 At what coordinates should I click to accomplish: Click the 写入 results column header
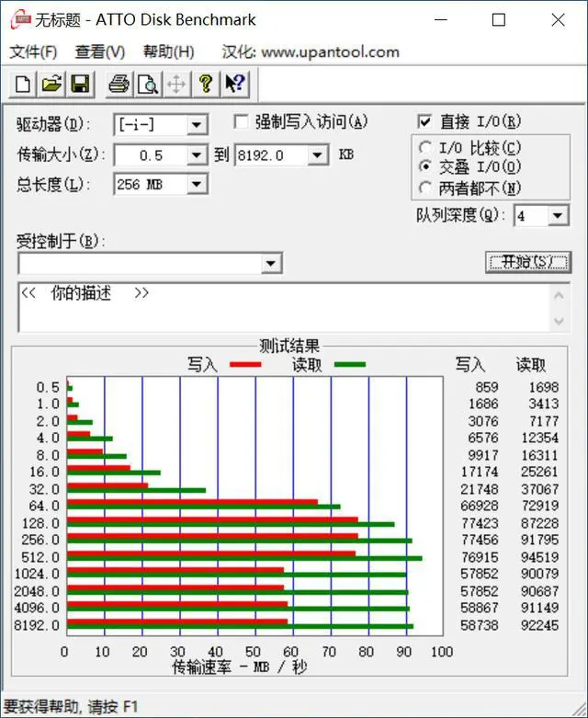470,365
